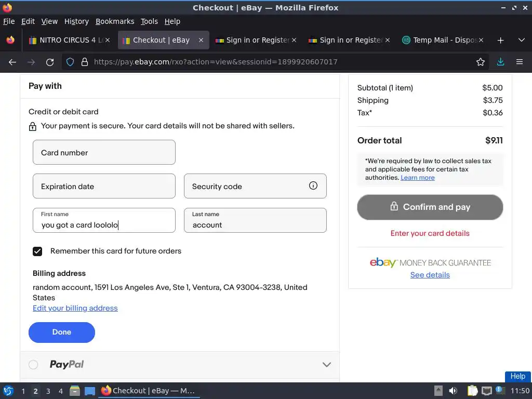Click the Firefox back arrow button

click(12, 62)
